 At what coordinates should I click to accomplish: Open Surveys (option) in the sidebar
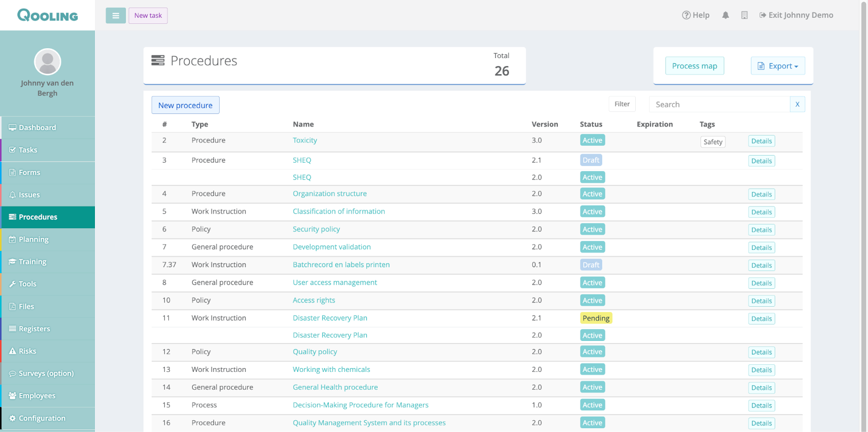48,373
